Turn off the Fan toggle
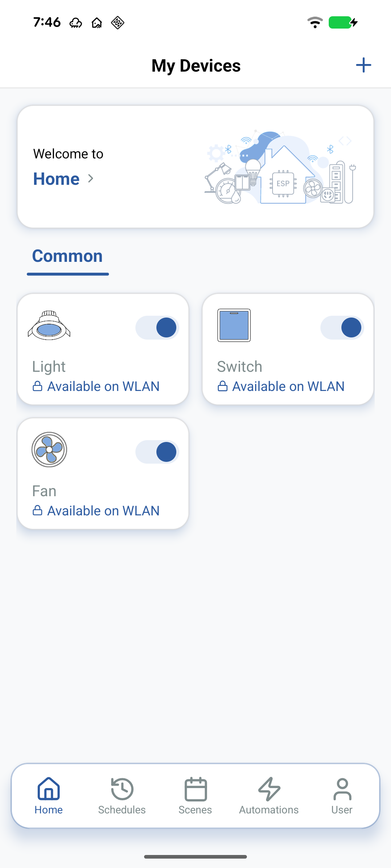Screen dimensions: 391x868 pos(157,452)
